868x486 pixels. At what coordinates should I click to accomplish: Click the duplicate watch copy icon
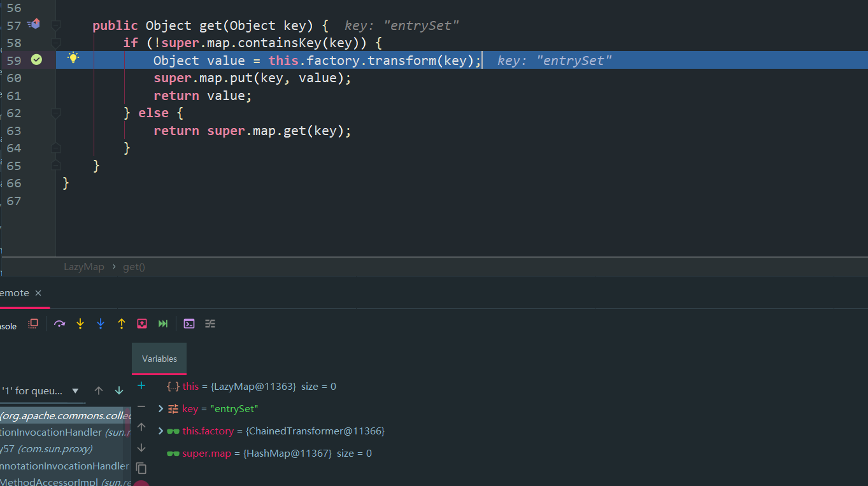click(141, 468)
